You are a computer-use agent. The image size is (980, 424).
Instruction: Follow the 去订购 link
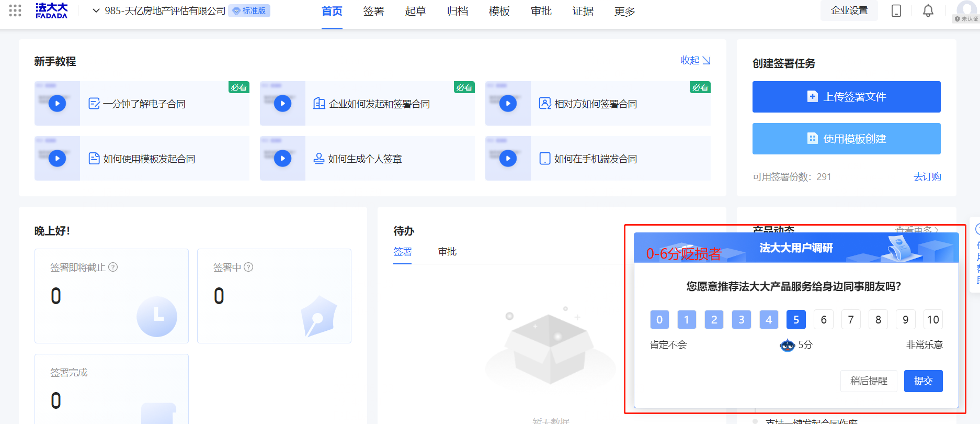click(x=927, y=177)
